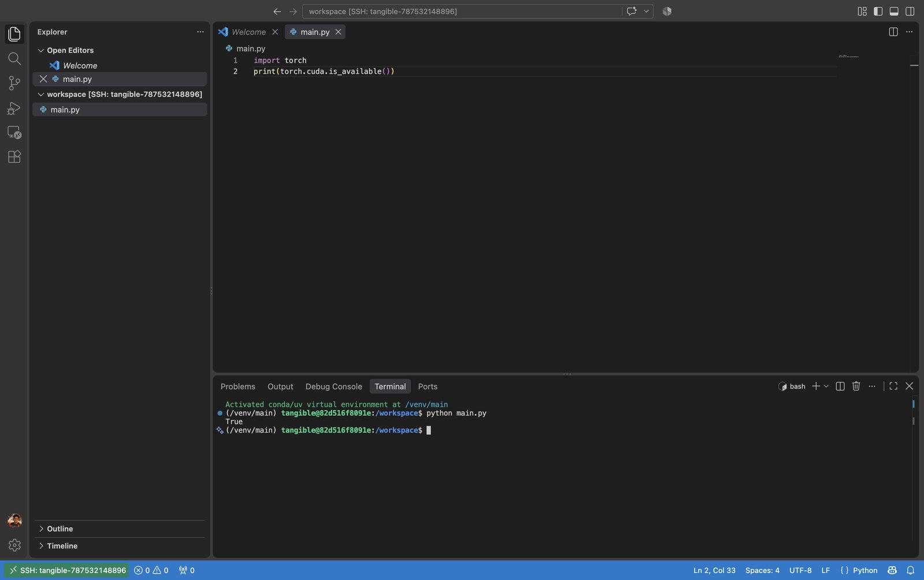Click SSH remote indicator in status bar

pos(68,570)
